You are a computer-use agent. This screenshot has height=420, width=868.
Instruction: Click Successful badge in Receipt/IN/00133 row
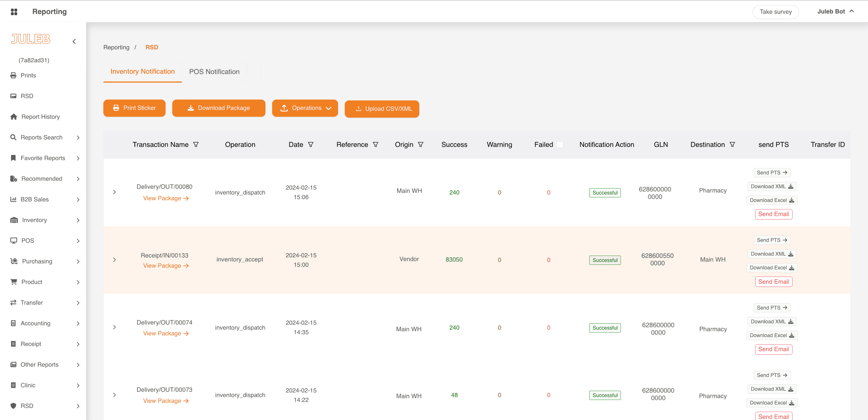click(605, 260)
